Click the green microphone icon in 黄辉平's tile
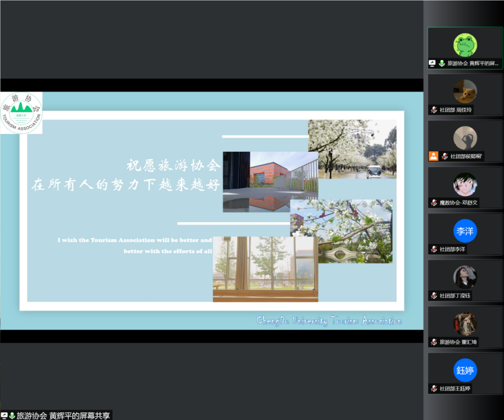This screenshot has height=420, width=504. (442, 64)
